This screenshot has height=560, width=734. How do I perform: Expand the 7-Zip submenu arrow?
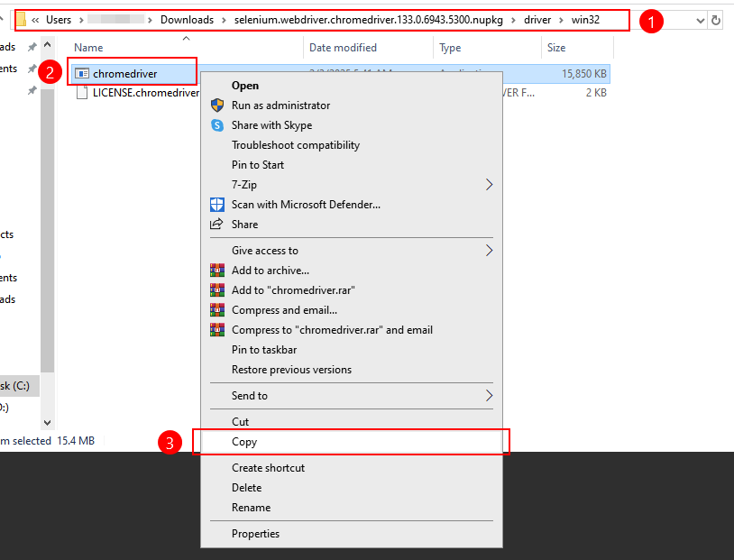(489, 185)
